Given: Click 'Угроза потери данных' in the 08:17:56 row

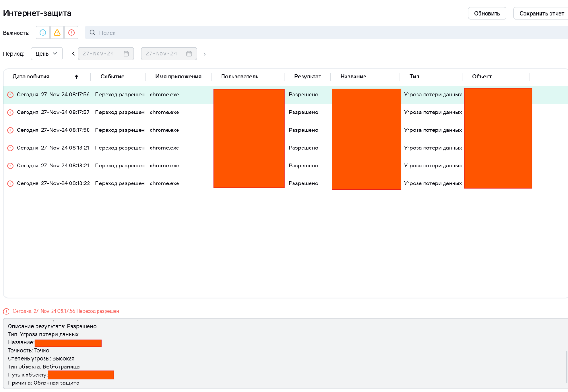Looking at the screenshot, I should (x=433, y=95).
